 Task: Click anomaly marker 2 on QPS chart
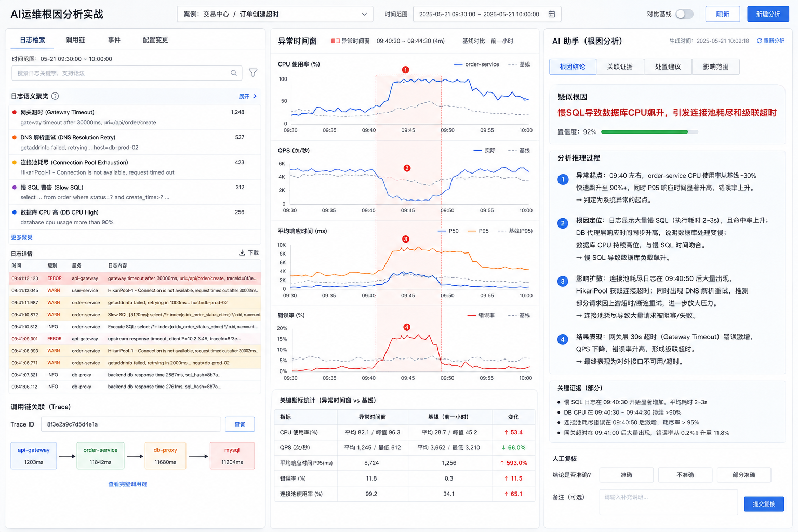pos(407,168)
